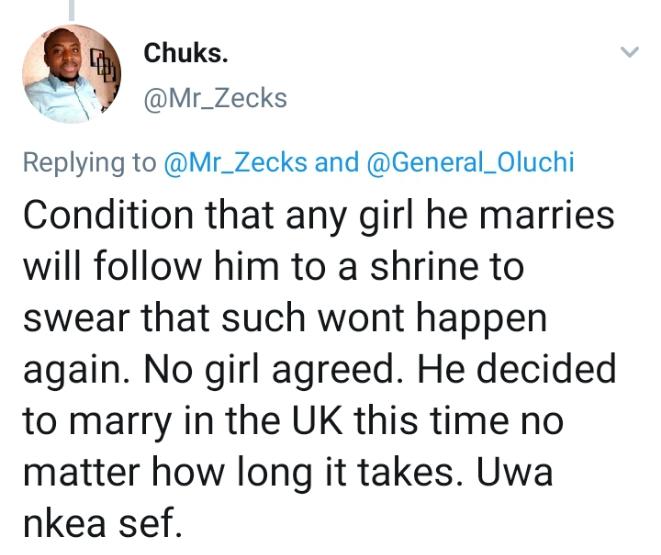Click the word "matter" in the tweet
This screenshot has width=661, height=555.
click(75, 473)
